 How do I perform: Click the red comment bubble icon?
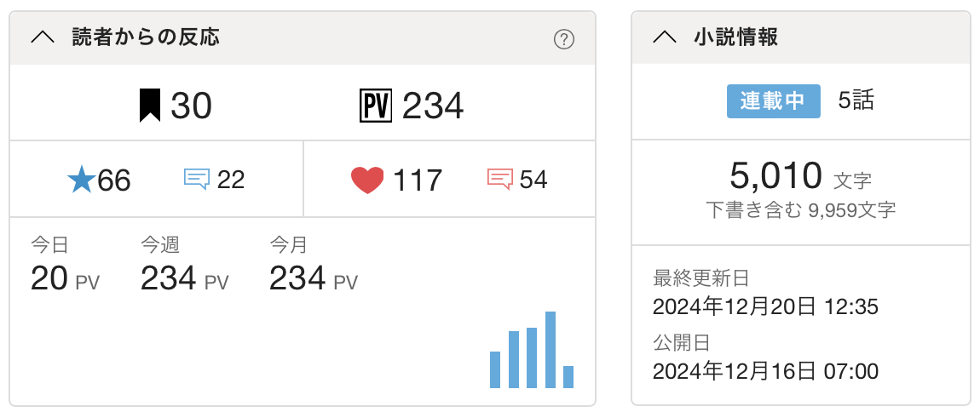499,179
